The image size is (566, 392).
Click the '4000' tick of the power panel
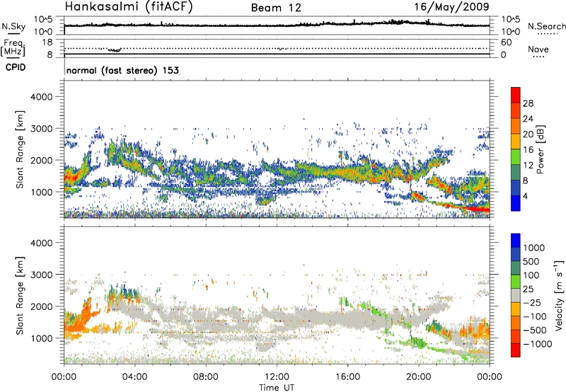tap(42, 97)
